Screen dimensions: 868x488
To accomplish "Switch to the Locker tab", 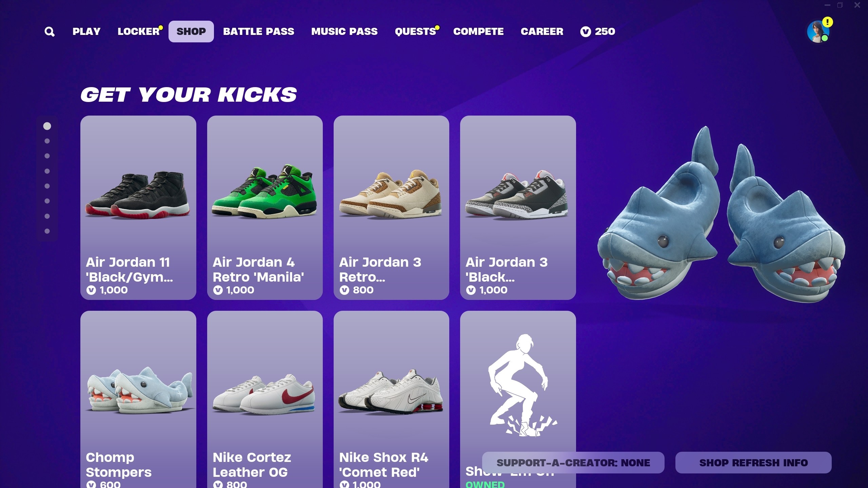I will click(x=139, y=32).
